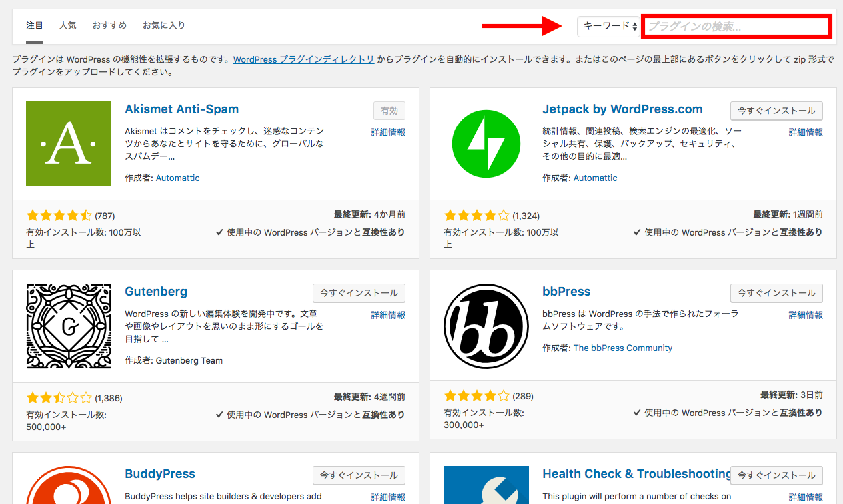The image size is (843, 504).
Task: Click the 有効 button for Akismet
Action: coord(389,111)
